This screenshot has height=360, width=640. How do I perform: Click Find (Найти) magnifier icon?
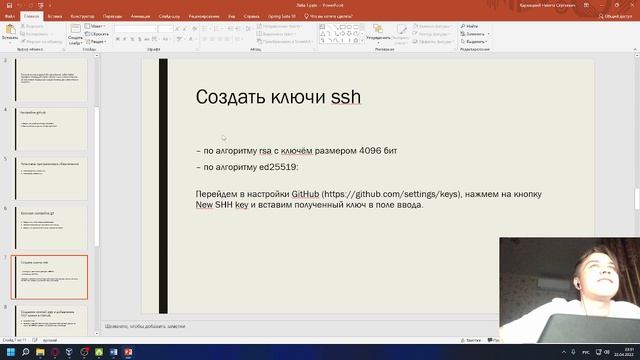(463, 26)
